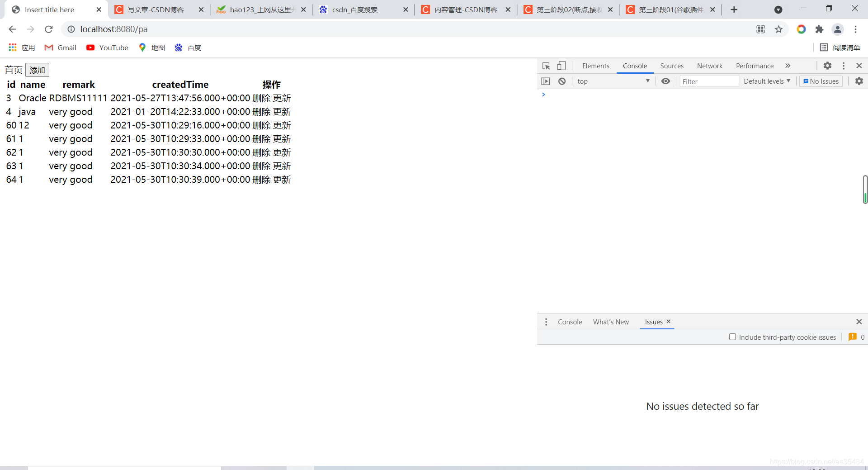The height and width of the screenshot is (470, 868).
Task: Open the JavaScript context top dropdown
Action: tap(613, 81)
